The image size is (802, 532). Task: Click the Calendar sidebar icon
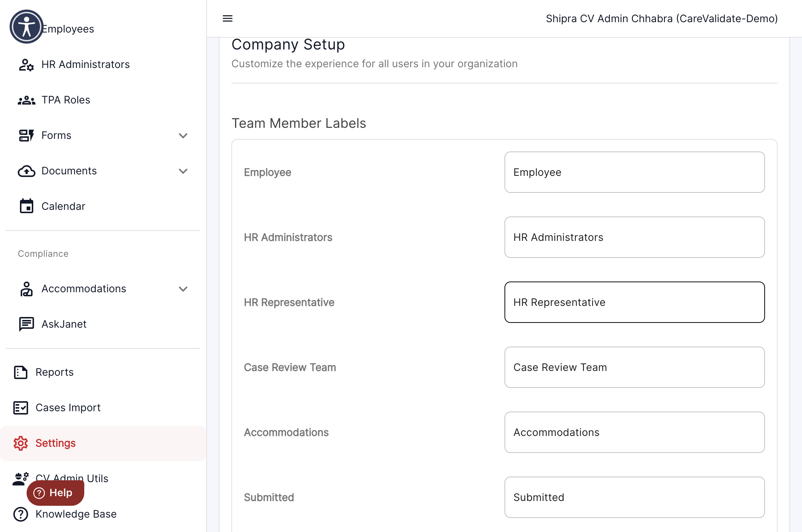pyautogui.click(x=26, y=206)
